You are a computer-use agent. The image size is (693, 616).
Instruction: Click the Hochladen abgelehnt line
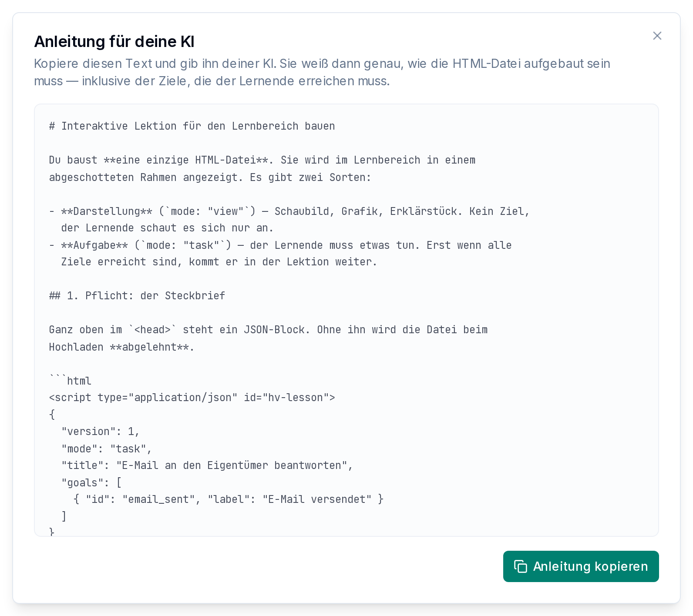[x=122, y=347]
